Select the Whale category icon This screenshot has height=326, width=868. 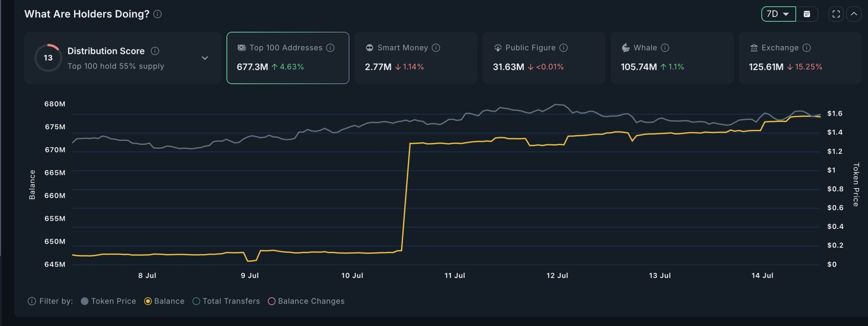626,47
